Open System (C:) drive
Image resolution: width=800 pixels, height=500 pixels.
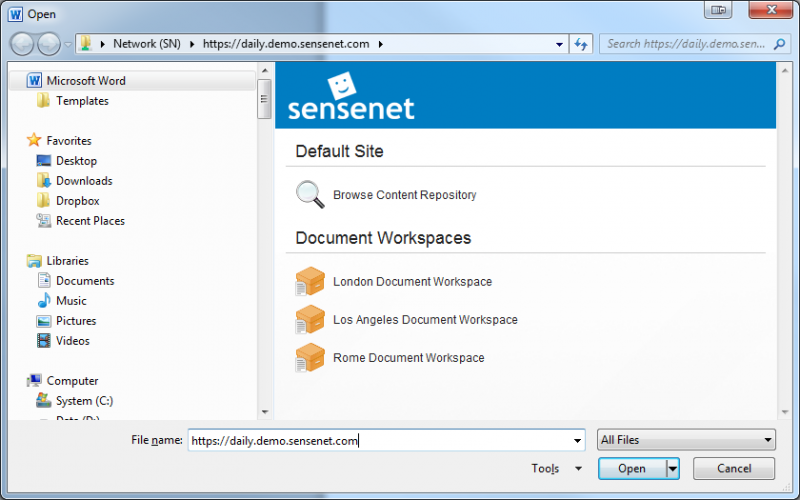85,401
